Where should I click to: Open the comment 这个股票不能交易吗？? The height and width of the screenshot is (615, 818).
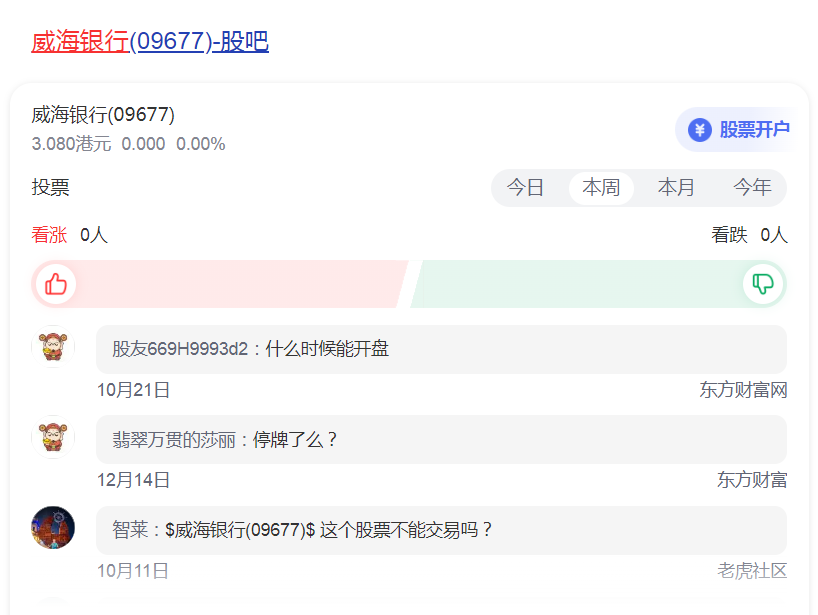click(406, 530)
